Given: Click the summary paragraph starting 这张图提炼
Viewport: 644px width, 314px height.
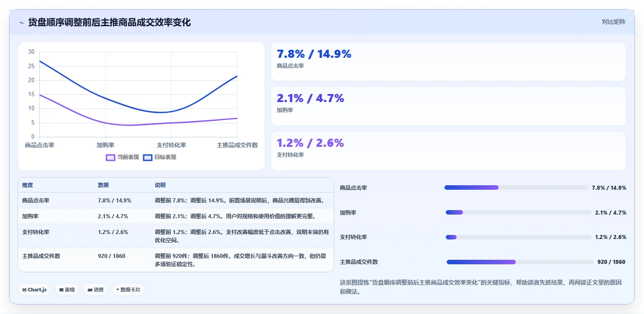Looking at the screenshot, I should click(x=481, y=287).
